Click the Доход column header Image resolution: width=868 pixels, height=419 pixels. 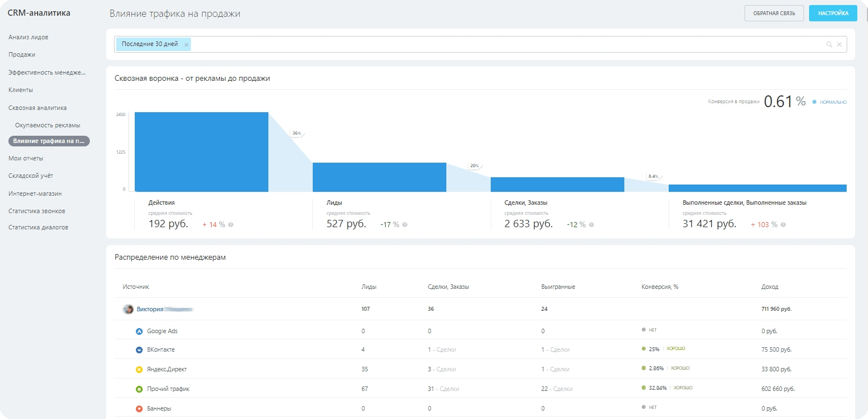pyautogui.click(x=770, y=287)
